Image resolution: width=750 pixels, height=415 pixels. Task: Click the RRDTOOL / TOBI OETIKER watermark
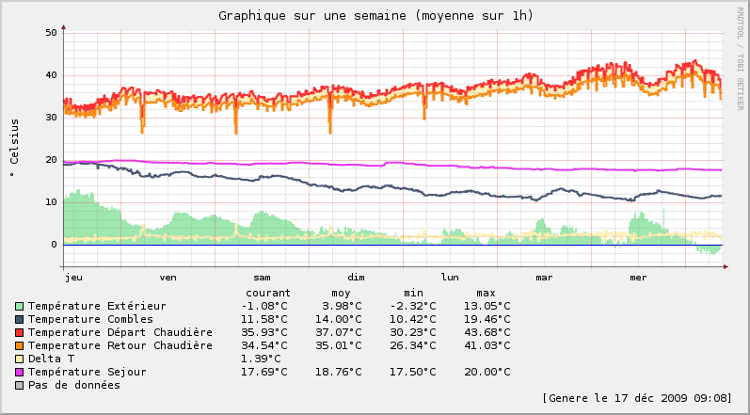[740, 57]
